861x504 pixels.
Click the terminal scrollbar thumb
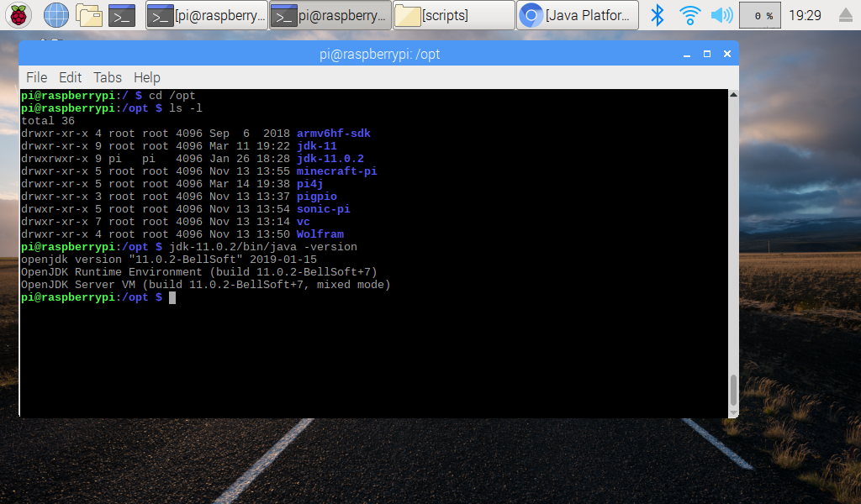click(x=733, y=390)
